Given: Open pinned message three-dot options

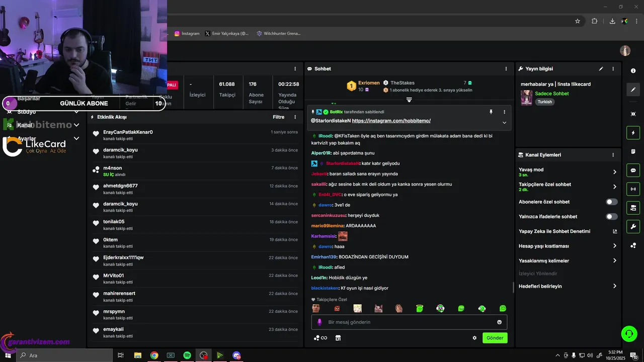Looking at the screenshot, I should coord(504,112).
